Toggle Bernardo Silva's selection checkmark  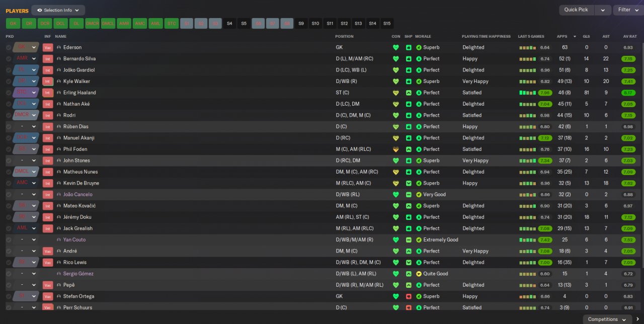tap(9, 59)
